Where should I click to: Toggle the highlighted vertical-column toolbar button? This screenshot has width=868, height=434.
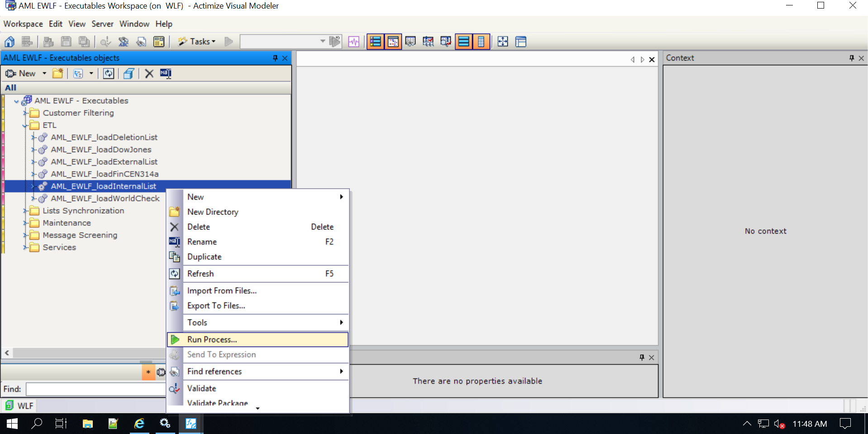(481, 42)
